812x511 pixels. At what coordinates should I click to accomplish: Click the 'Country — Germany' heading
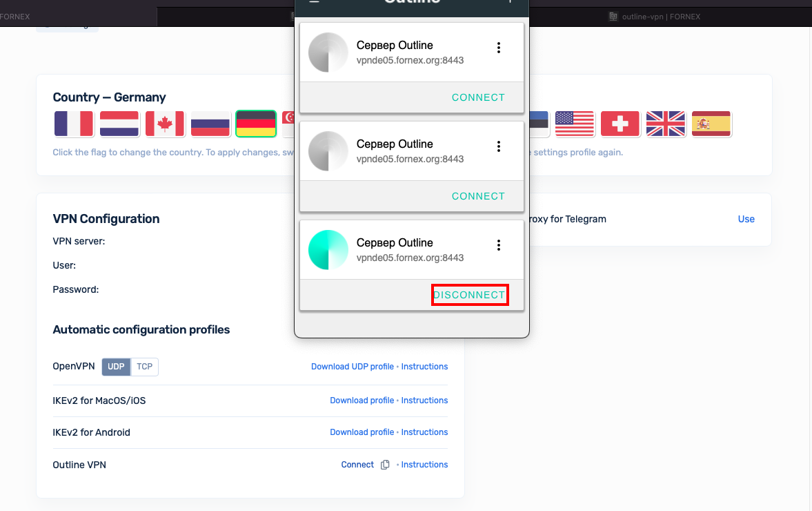109,97
